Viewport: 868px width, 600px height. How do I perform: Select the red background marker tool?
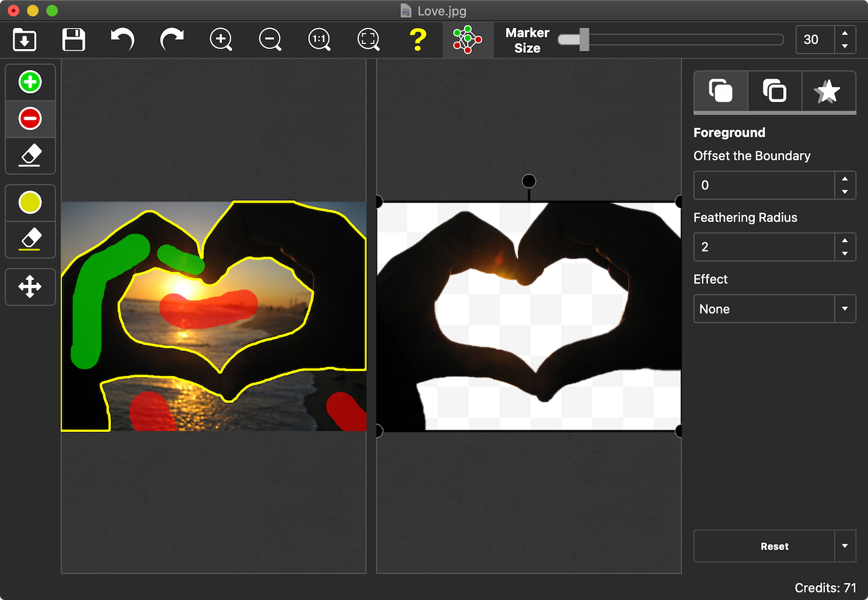click(30, 118)
